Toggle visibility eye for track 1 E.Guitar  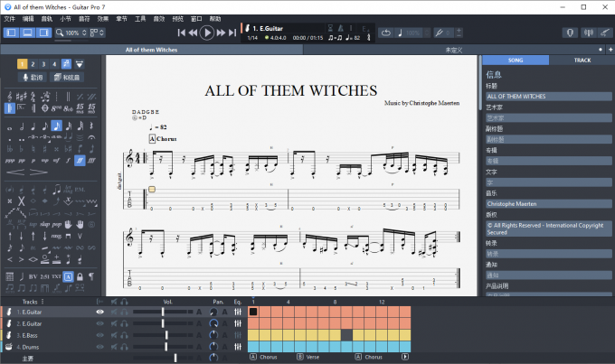tap(100, 312)
